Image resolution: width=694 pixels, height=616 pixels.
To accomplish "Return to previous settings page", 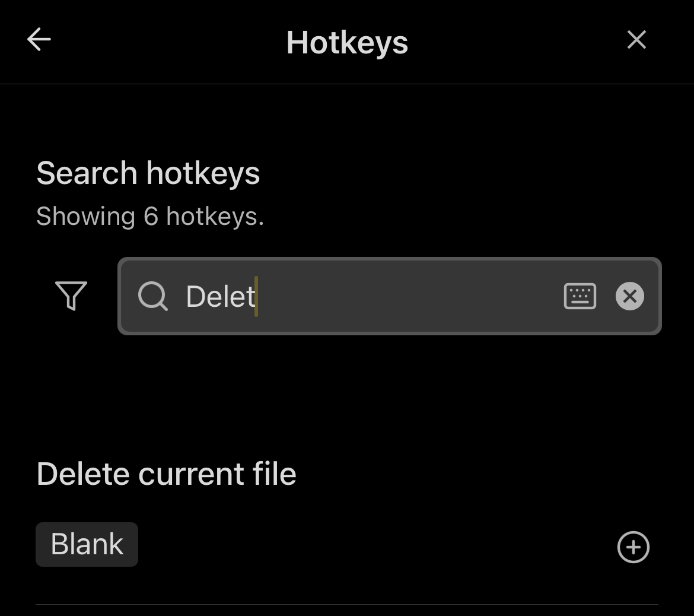I will pos(39,40).
